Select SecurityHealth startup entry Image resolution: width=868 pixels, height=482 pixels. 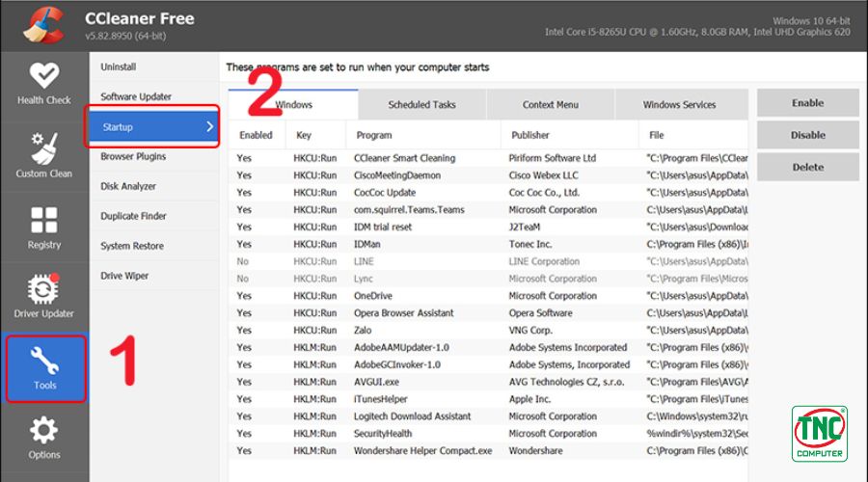pos(488,433)
